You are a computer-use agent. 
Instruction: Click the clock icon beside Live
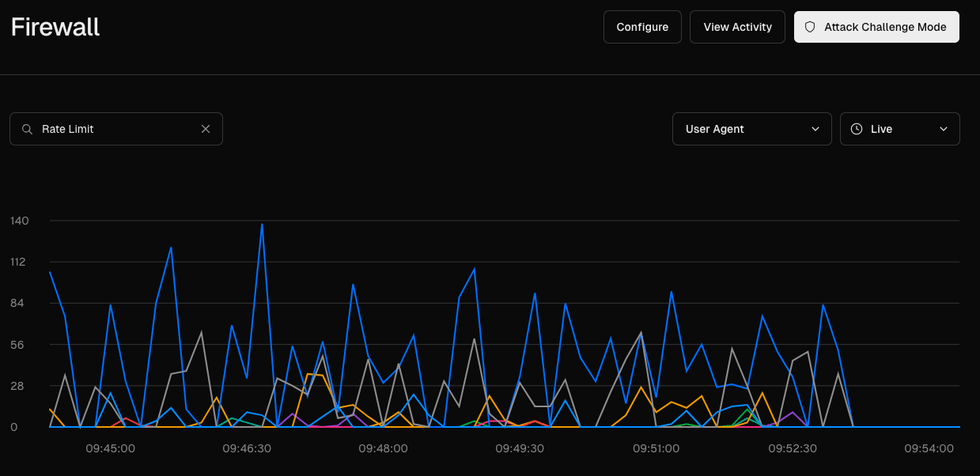point(857,129)
